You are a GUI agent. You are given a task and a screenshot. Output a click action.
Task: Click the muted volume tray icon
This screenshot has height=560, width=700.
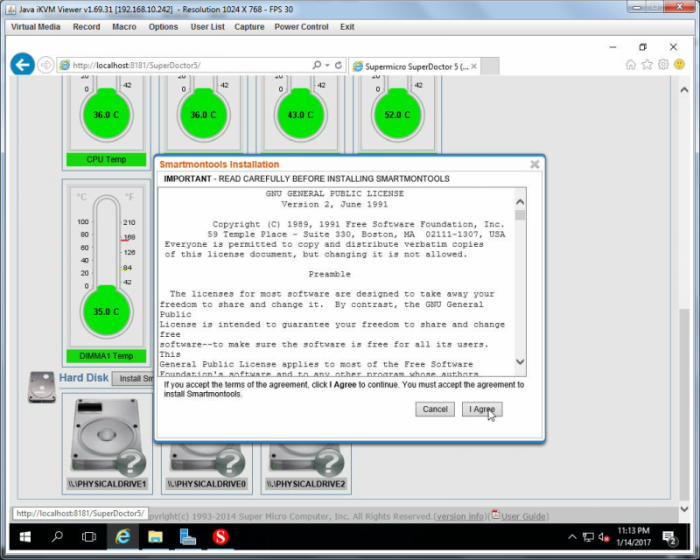click(x=604, y=537)
